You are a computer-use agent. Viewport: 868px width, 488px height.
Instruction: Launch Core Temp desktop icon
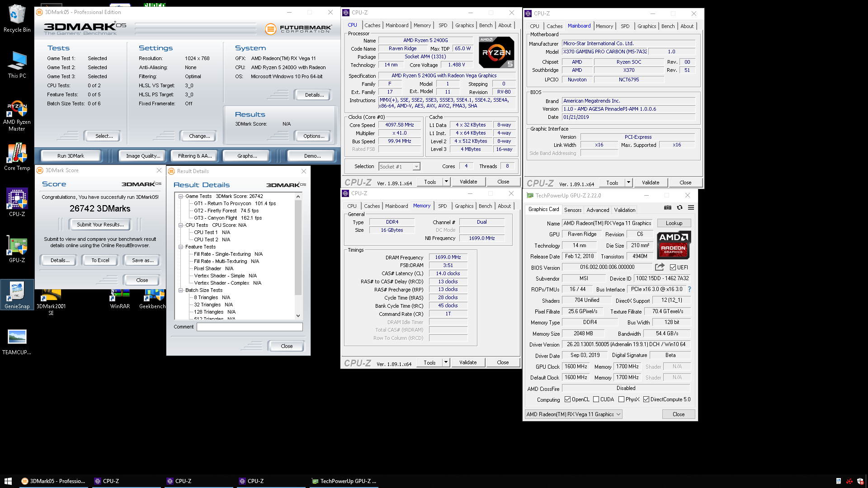pyautogui.click(x=17, y=157)
